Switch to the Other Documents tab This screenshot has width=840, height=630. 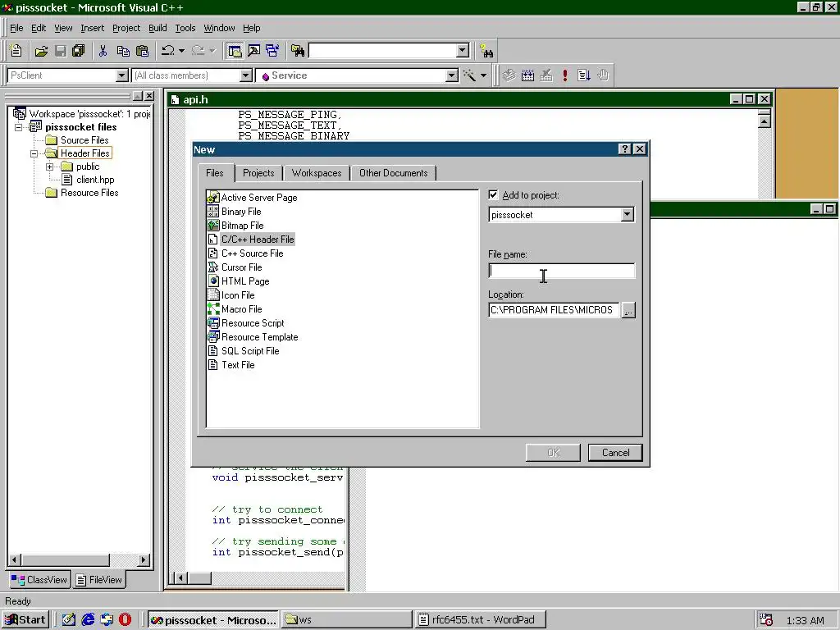393,173
